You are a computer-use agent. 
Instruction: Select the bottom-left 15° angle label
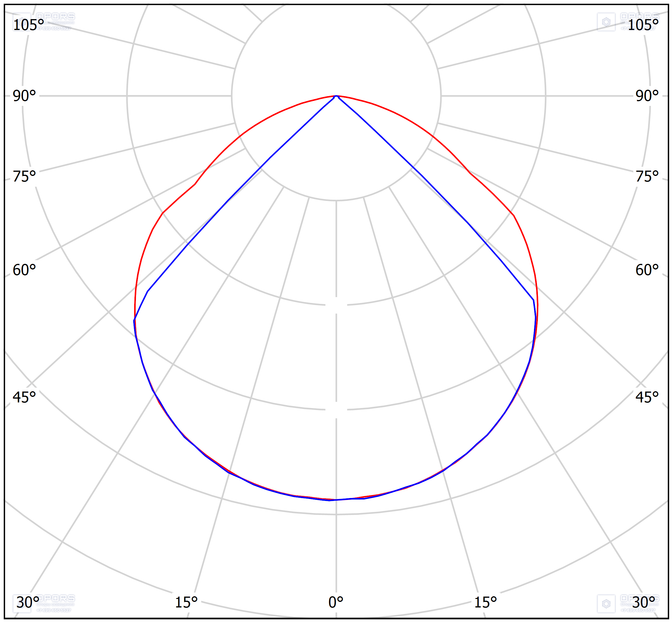[186, 602]
